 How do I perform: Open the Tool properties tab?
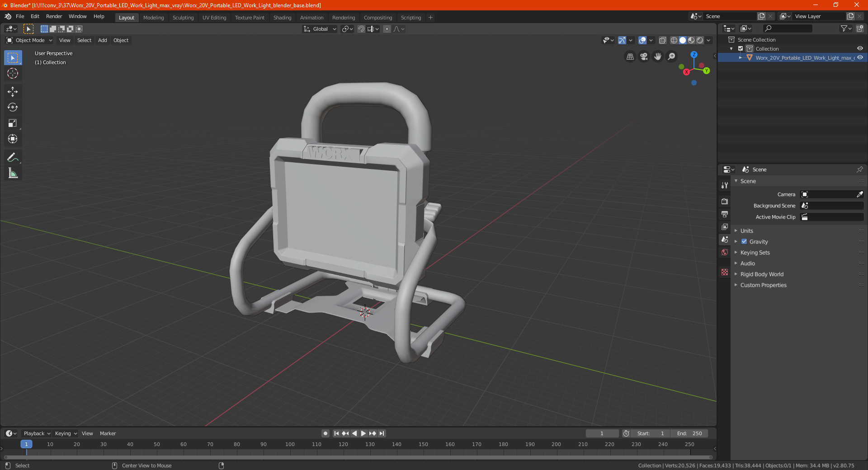click(725, 185)
